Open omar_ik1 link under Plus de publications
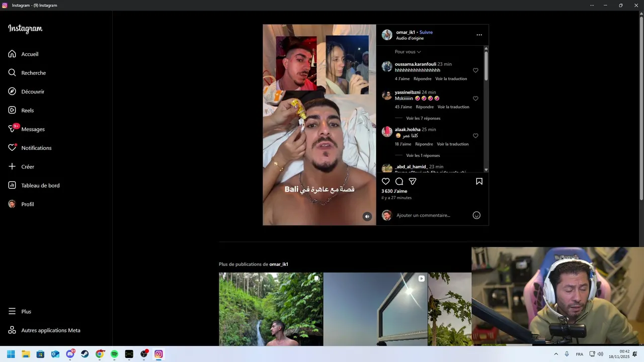This screenshot has width=644, height=362. (x=279, y=264)
